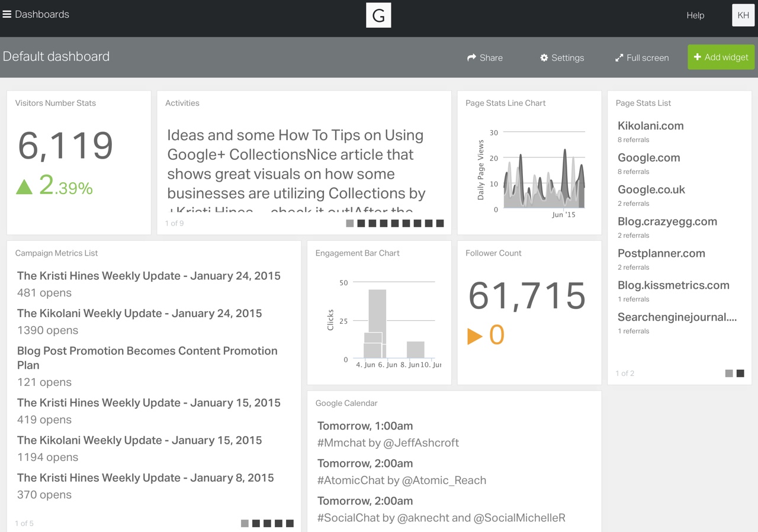Image resolution: width=758 pixels, height=532 pixels.
Task: Select current first page dot in Activities
Action: coord(349,223)
